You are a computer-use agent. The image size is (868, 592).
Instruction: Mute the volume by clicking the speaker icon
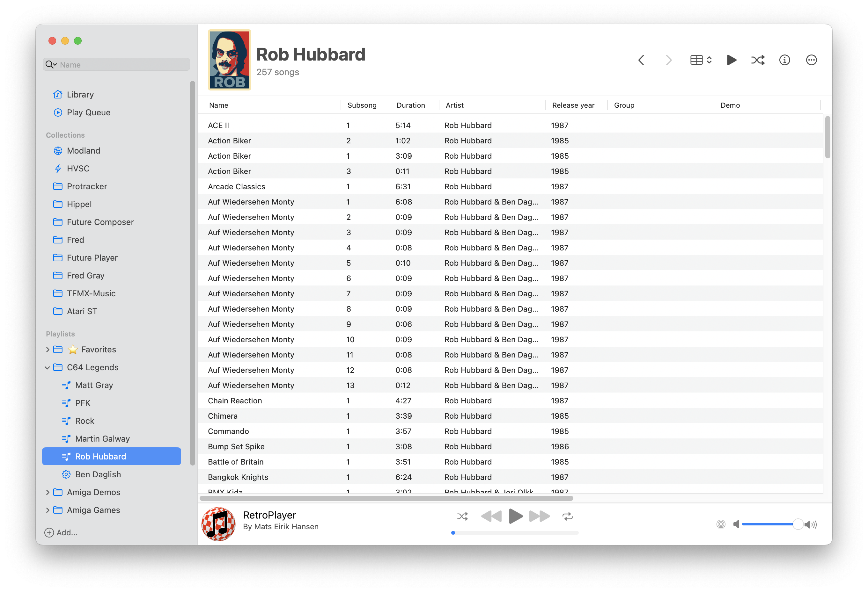[x=736, y=524]
